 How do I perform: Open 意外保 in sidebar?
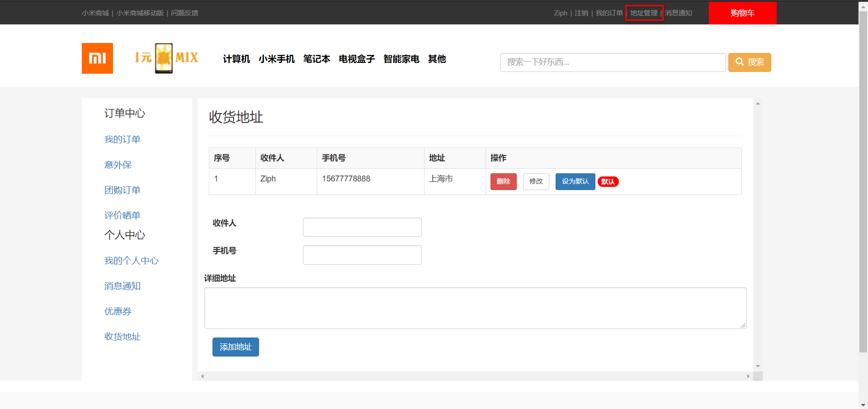click(x=118, y=165)
